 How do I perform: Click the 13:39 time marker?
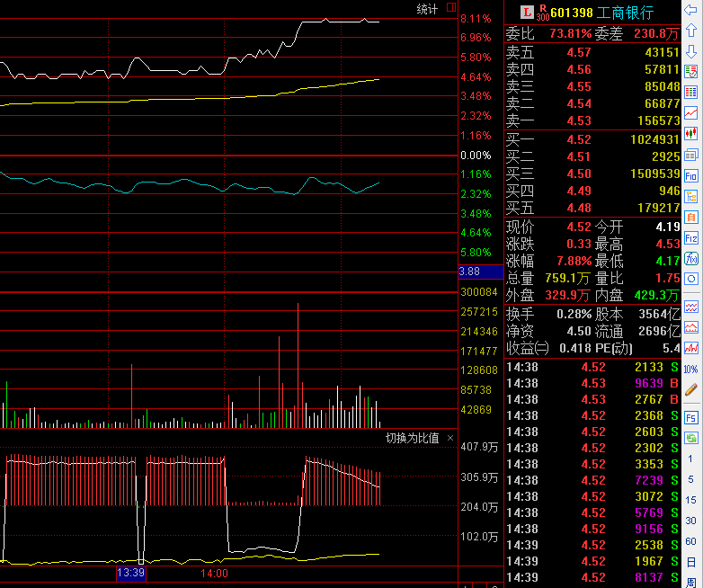tap(130, 573)
